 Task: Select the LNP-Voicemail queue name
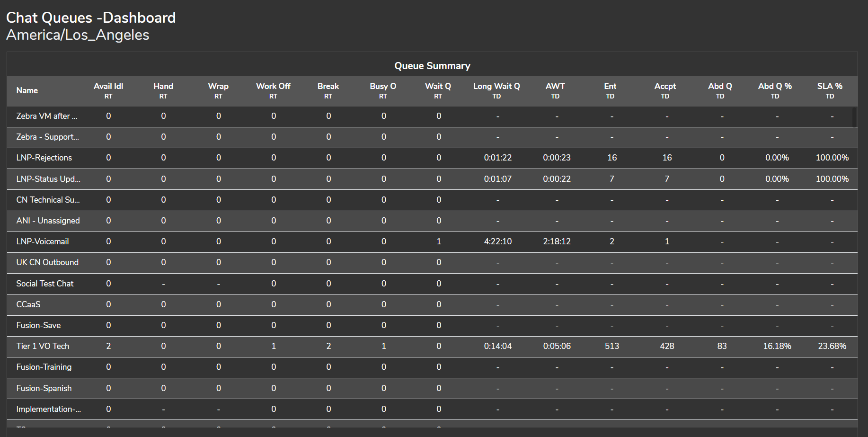(43, 241)
